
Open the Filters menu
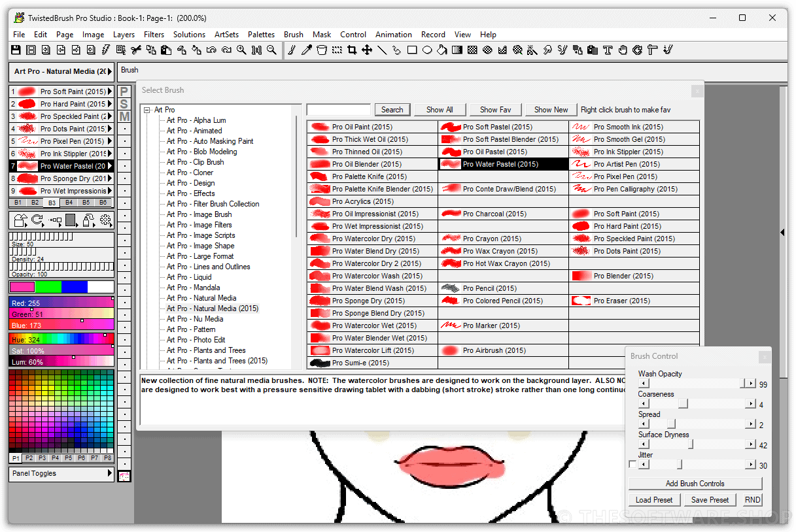pyautogui.click(x=154, y=35)
